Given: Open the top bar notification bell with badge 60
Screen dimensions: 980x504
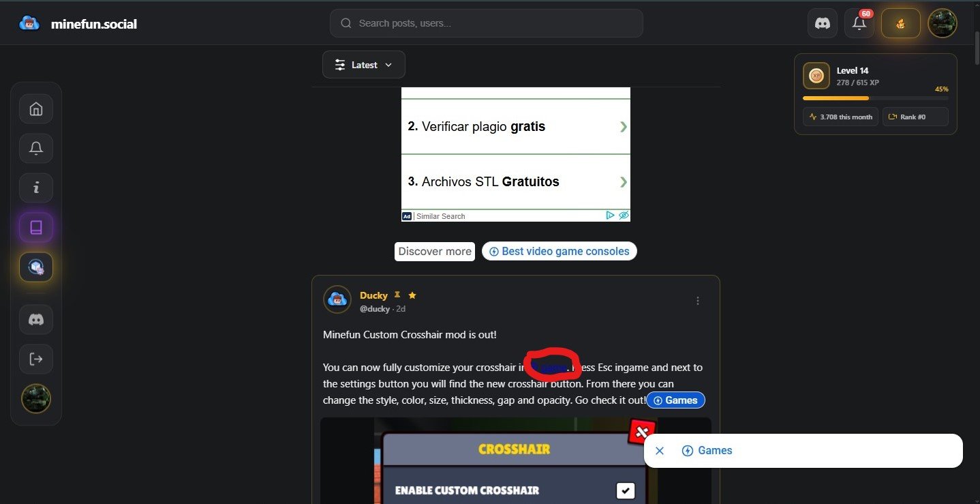Looking at the screenshot, I should point(859,23).
